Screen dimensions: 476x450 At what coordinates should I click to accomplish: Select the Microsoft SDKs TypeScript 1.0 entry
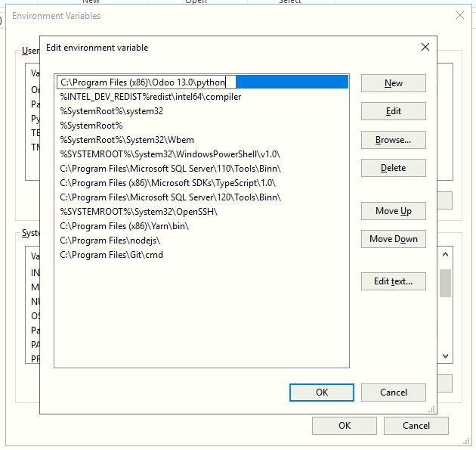tap(168, 183)
